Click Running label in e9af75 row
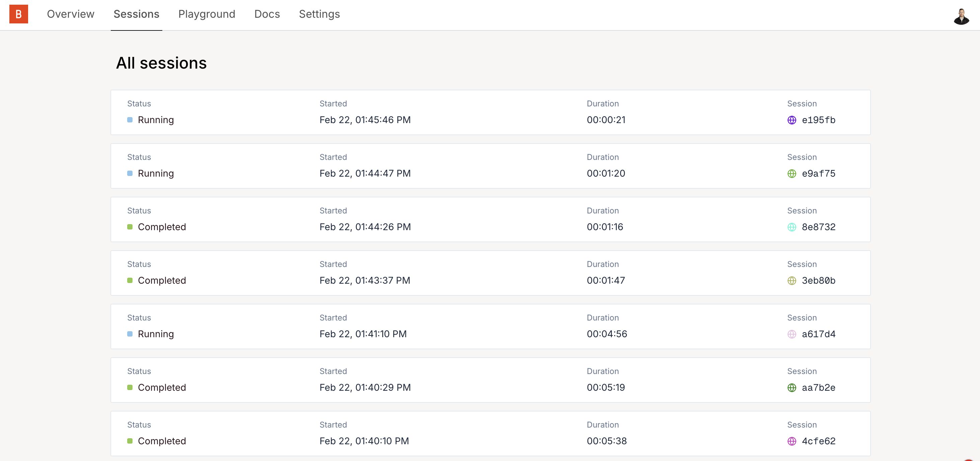Image resolution: width=980 pixels, height=461 pixels. coord(156,174)
